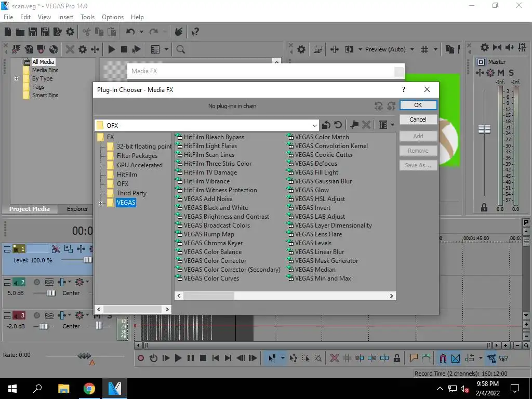Click the Search magnifier in Project Media toolbar
The height and width of the screenshot is (399, 532).
(x=181, y=49)
